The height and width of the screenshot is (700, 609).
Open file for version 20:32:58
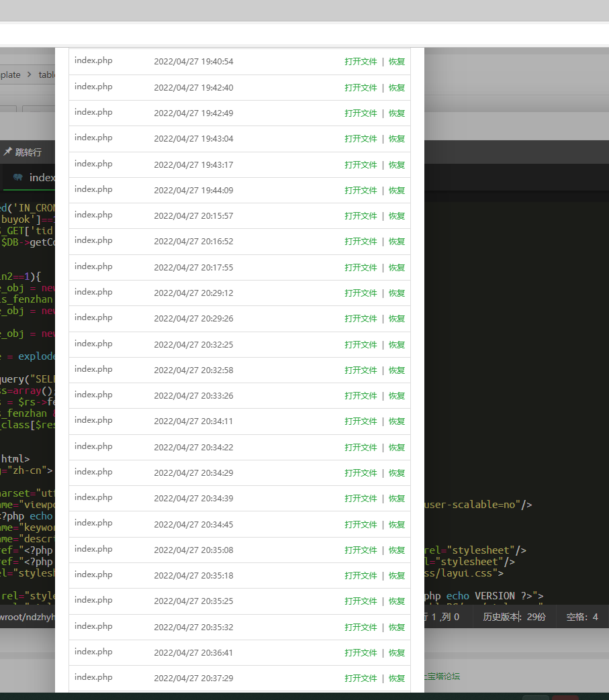361,370
